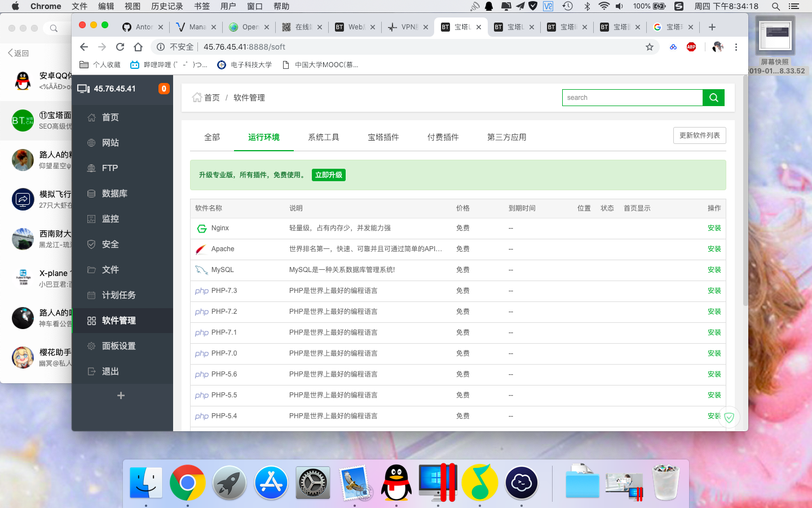Open the 文件 section in the sidebar
This screenshot has width=812, height=508.
122,270
